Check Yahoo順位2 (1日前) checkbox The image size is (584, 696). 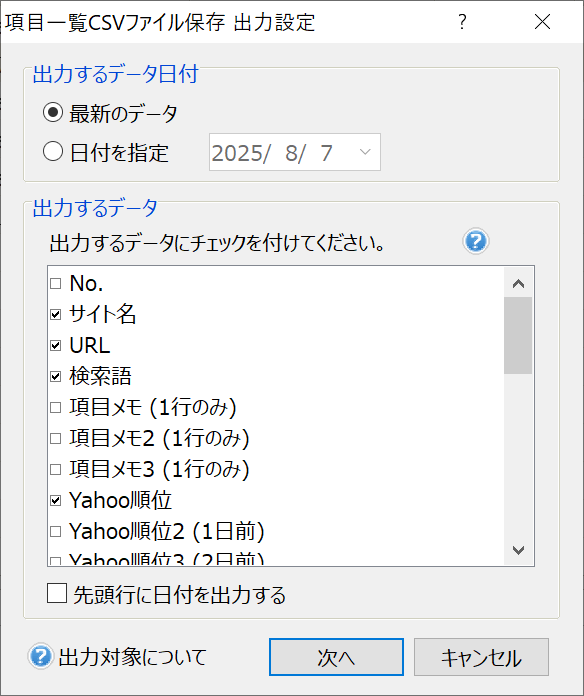tap(55, 531)
